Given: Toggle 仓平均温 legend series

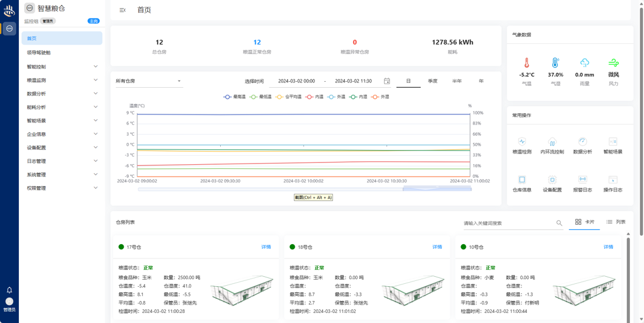Looking at the screenshot, I should click(x=289, y=97).
